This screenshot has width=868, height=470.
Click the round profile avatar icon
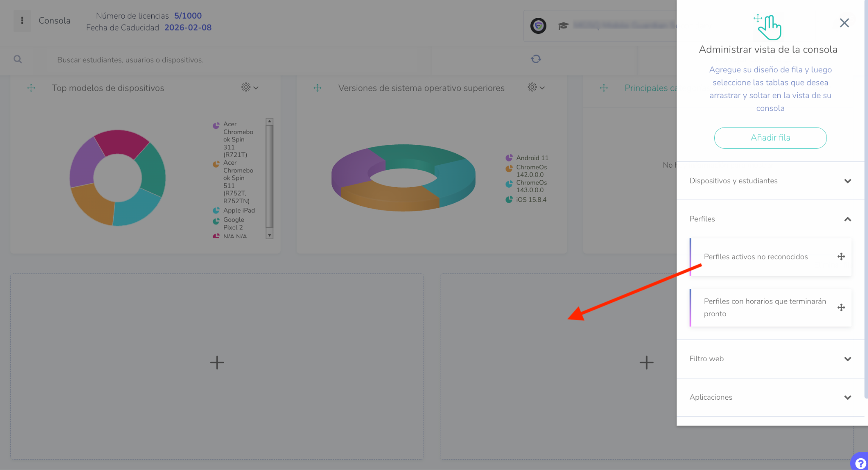(x=538, y=26)
